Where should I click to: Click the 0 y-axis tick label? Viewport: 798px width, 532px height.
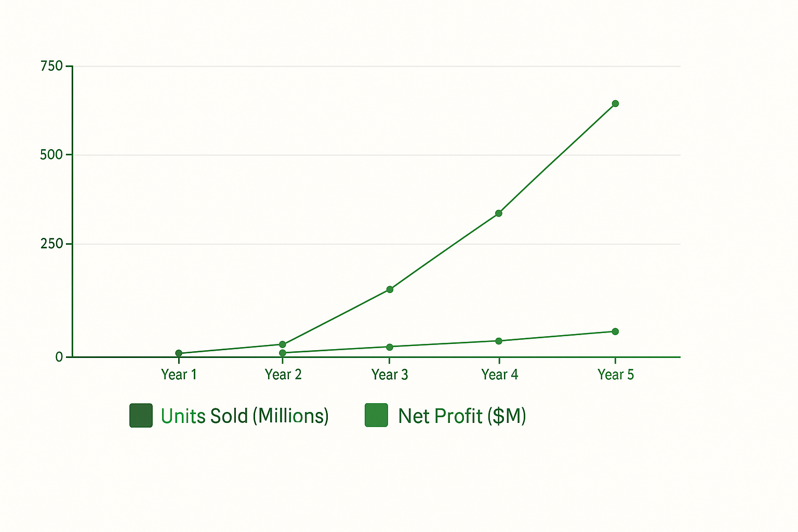coord(59,357)
